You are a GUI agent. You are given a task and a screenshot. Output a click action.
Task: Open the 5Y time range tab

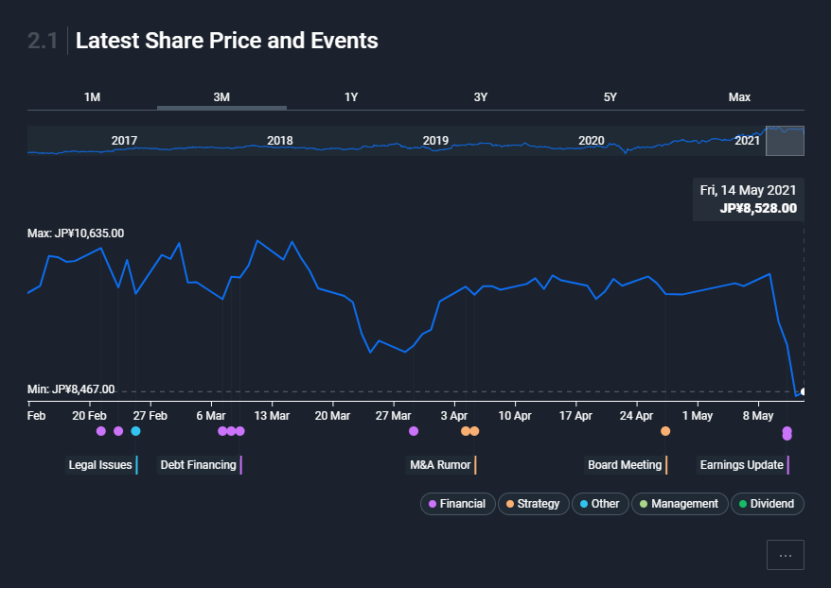click(x=610, y=97)
